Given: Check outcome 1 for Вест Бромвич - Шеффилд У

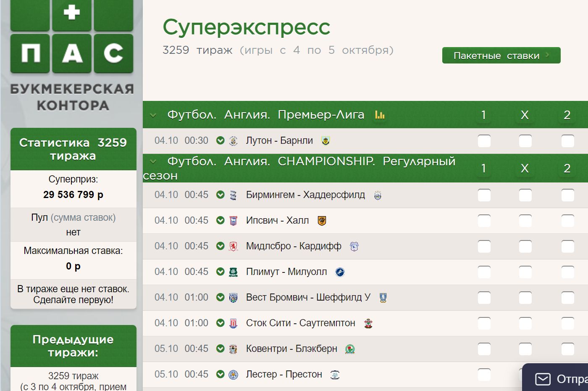Looking at the screenshot, I should coord(484,298).
